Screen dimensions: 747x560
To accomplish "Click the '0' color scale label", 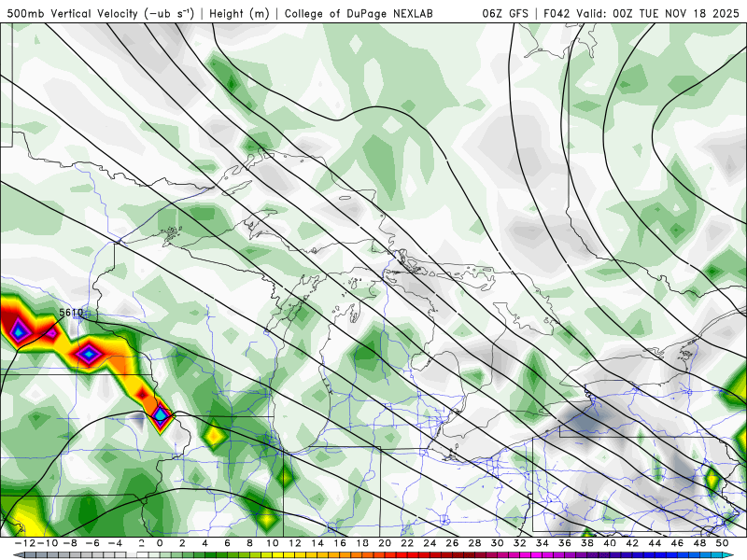I will click(160, 543).
